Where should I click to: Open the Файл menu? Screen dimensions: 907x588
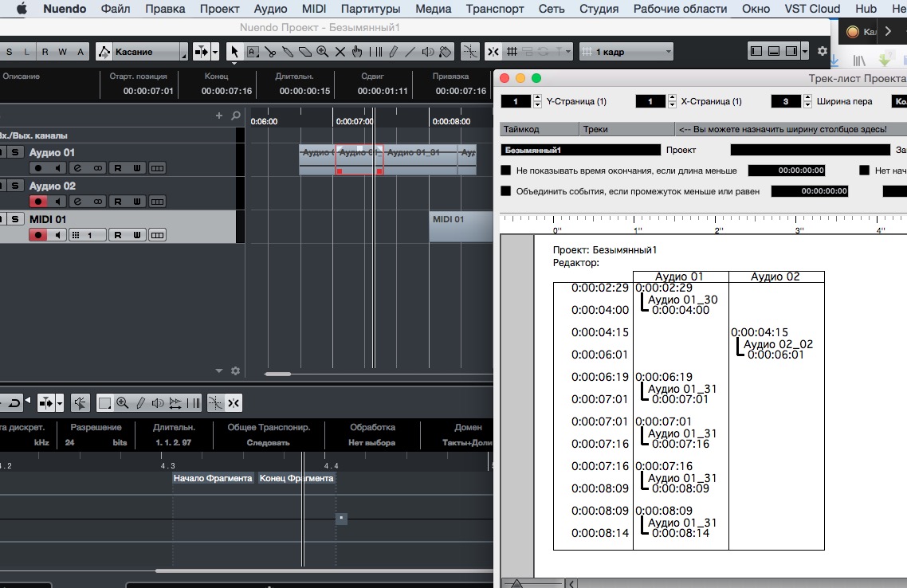(x=115, y=9)
